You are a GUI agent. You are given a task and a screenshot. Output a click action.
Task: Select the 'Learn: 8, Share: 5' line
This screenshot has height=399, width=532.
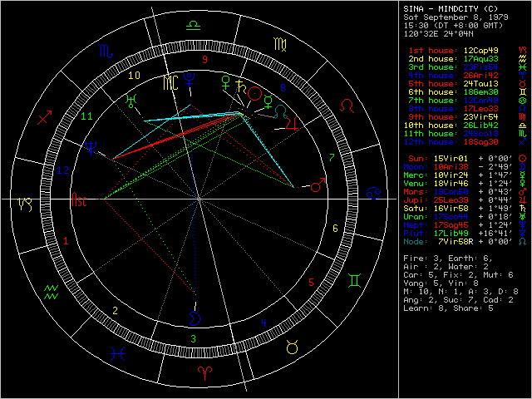[x=448, y=308]
